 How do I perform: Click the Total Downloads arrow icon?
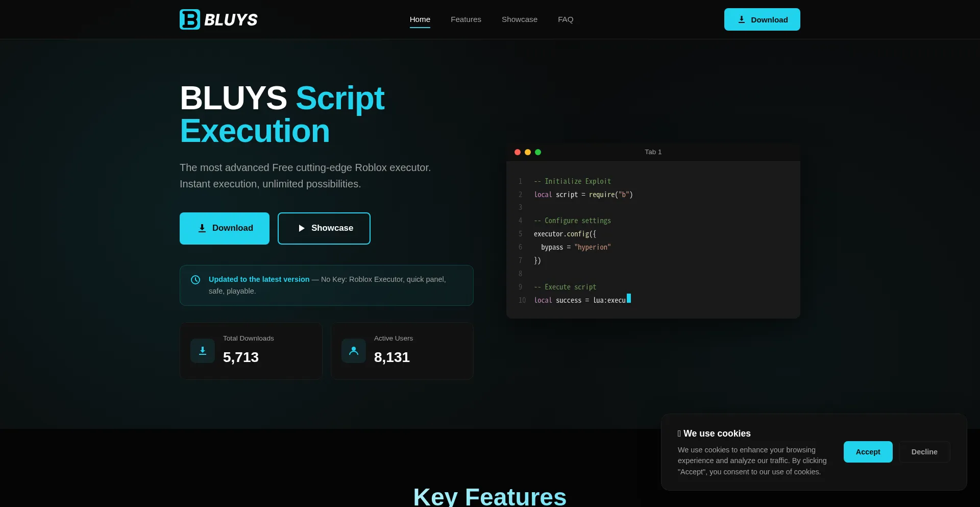[x=203, y=351]
